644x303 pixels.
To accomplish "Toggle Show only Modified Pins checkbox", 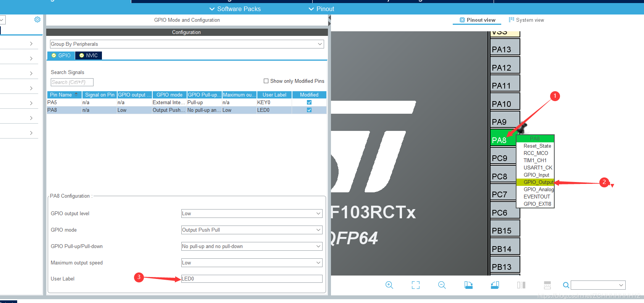I will [x=266, y=81].
